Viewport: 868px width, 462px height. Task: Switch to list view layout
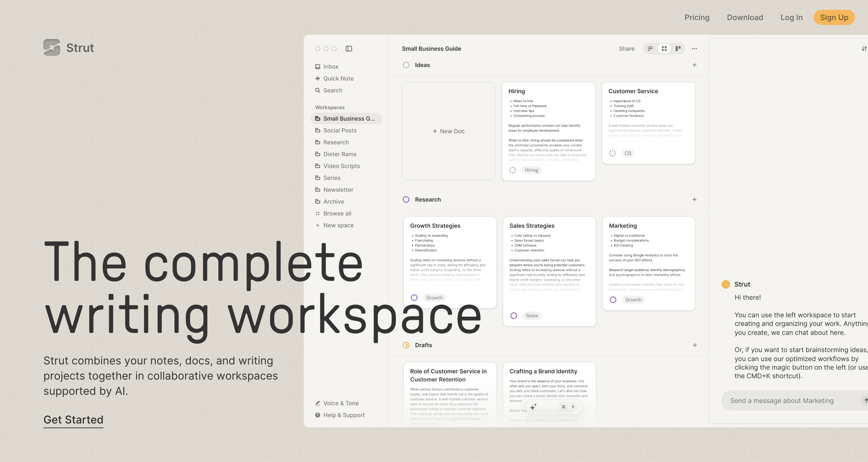(650, 49)
